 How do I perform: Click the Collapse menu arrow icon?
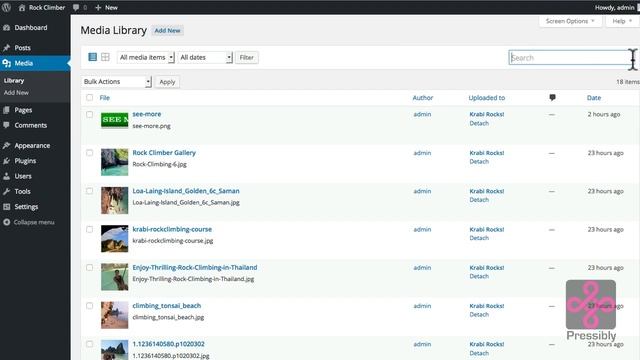point(7,222)
